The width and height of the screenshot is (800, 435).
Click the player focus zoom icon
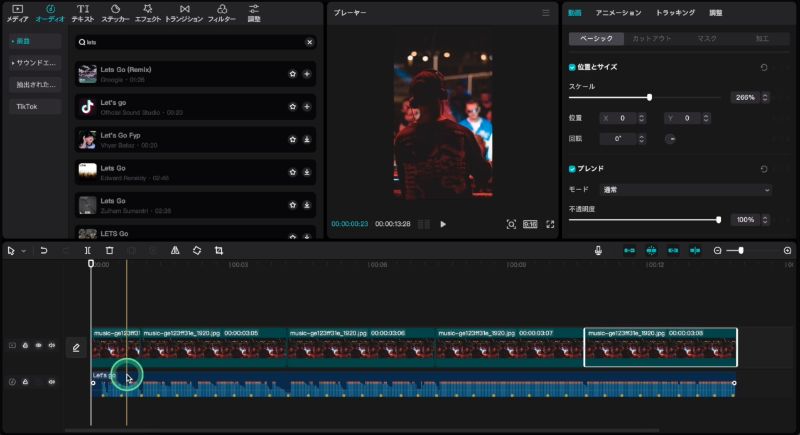[x=511, y=224]
